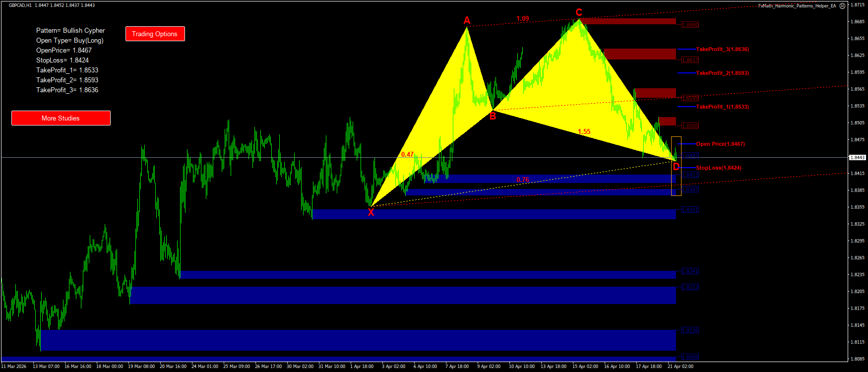Click the 0.76 ratio label

click(x=523, y=180)
